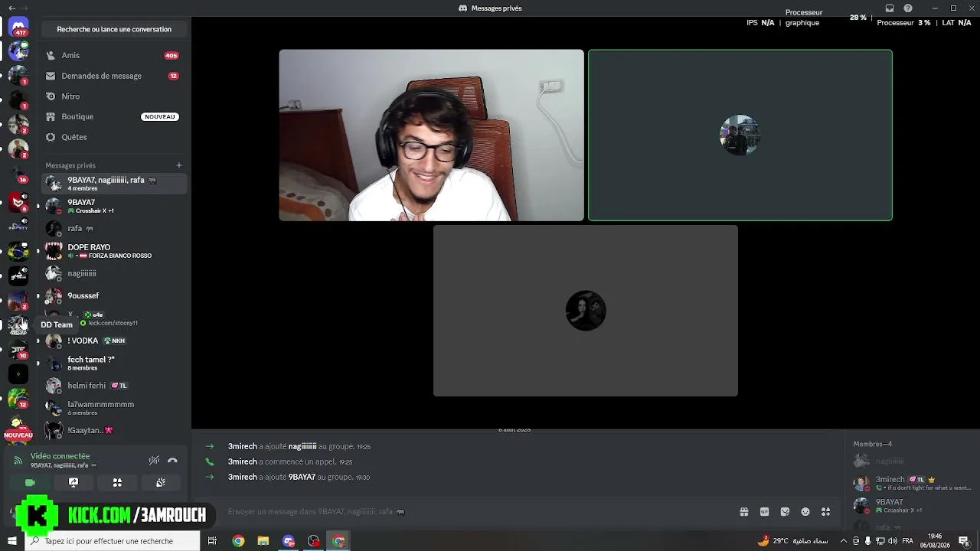Send a gift using the gift icon
Image resolution: width=980 pixels, height=551 pixels.
(743, 512)
